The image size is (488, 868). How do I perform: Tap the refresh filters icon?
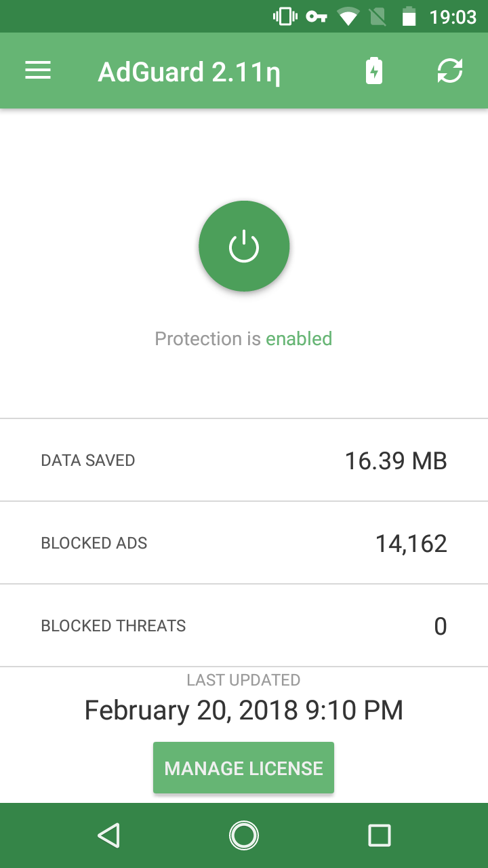pos(449,71)
